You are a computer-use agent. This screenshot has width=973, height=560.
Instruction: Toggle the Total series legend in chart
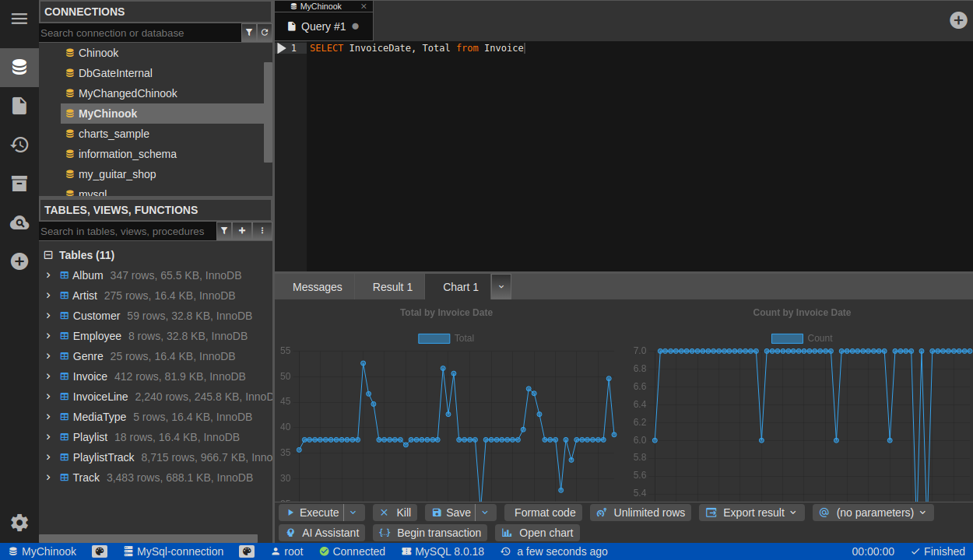coord(434,338)
